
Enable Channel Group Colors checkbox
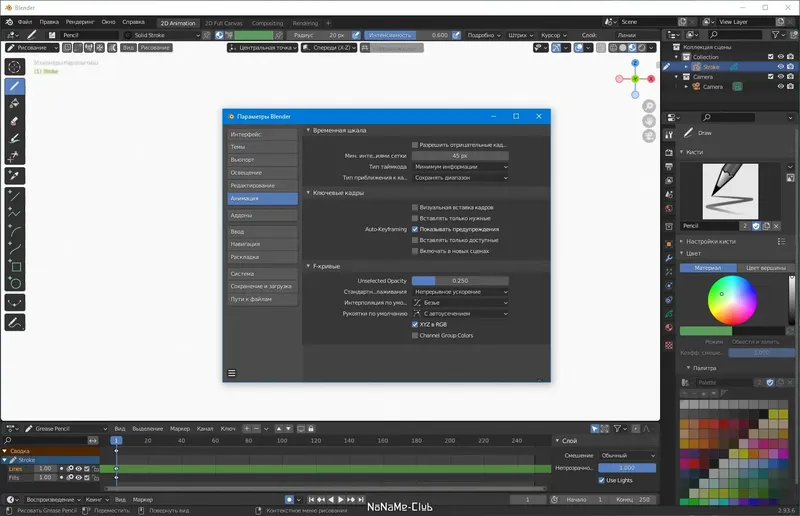click(x=415, y=335)
